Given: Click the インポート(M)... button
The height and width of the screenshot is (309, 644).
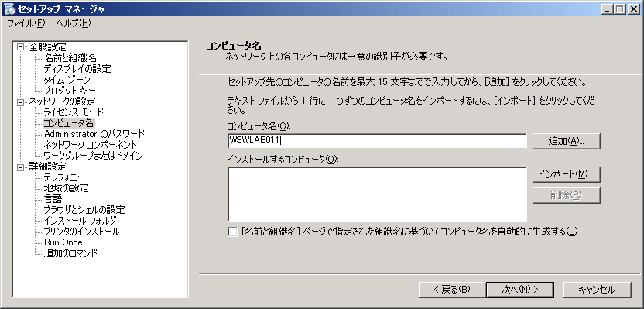Looking at the screenshot, I should click(567, 174).
